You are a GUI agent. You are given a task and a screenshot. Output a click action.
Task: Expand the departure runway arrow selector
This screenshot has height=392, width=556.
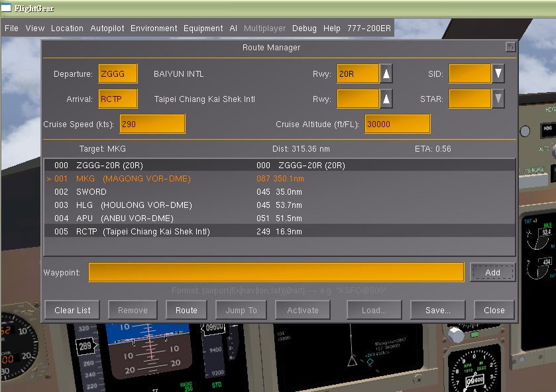(386, 73)
